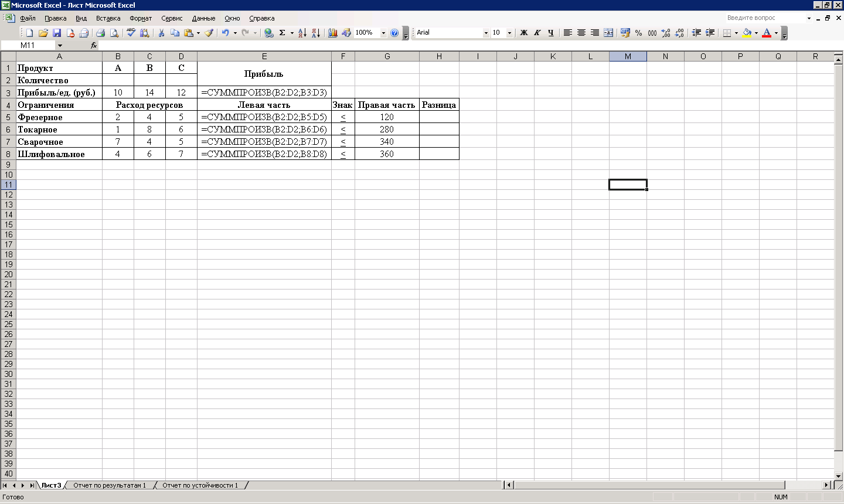
Task: Open the Формат menu
Action: coord(141,18)
